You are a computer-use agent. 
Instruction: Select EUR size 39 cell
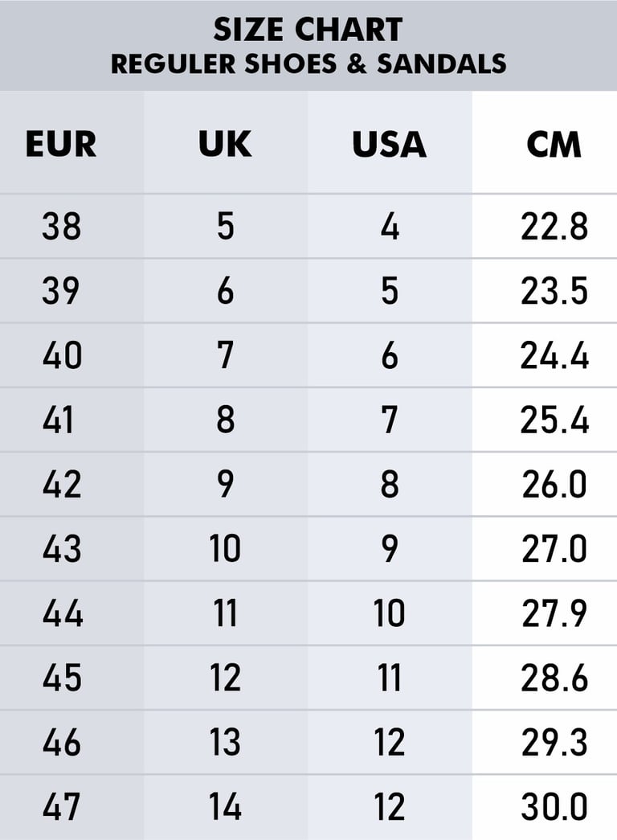pos(61,291)
